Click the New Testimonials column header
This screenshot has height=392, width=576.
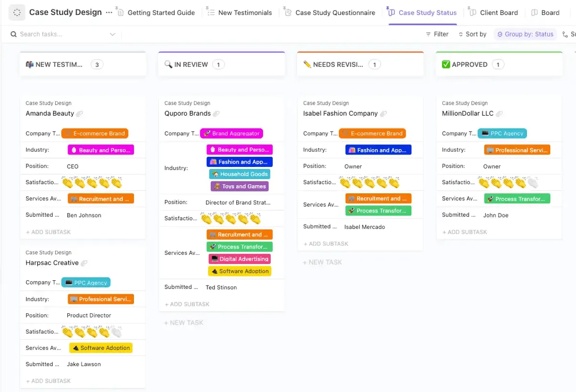coord(83,64)
